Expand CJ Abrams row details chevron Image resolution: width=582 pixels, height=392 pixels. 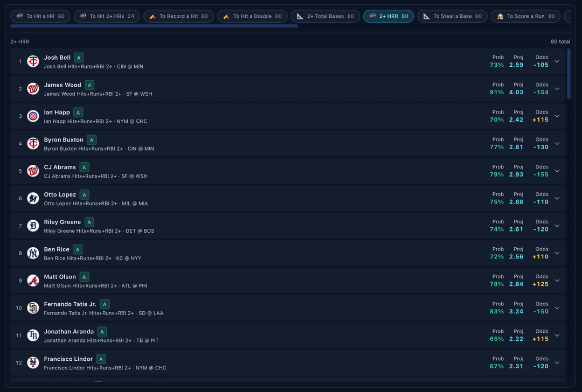(557, 171)
